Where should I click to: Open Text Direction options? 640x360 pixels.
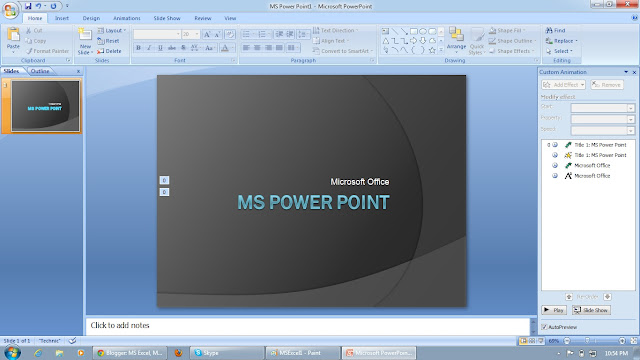pyautogui.click(x=335, y=30)
